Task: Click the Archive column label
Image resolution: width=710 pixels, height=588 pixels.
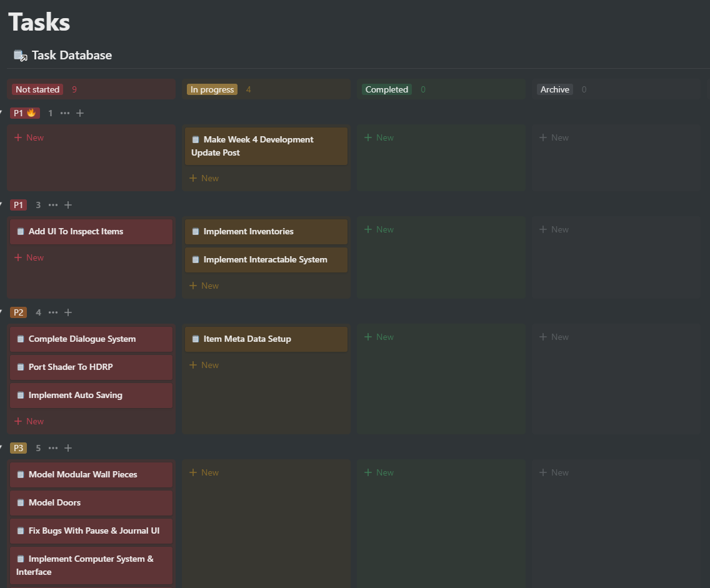Action: pos(555,89)
